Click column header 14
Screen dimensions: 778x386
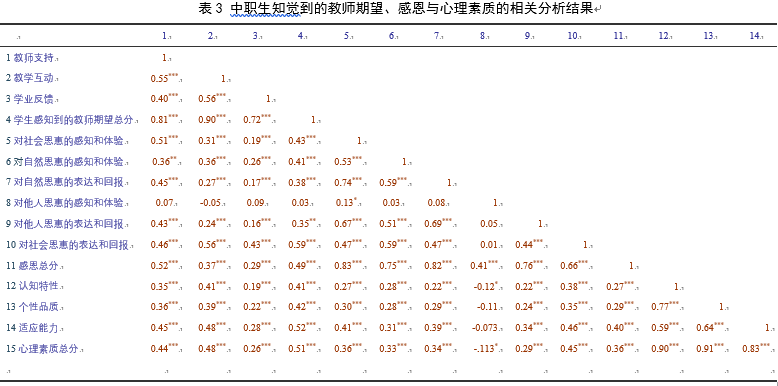point(754,36)
